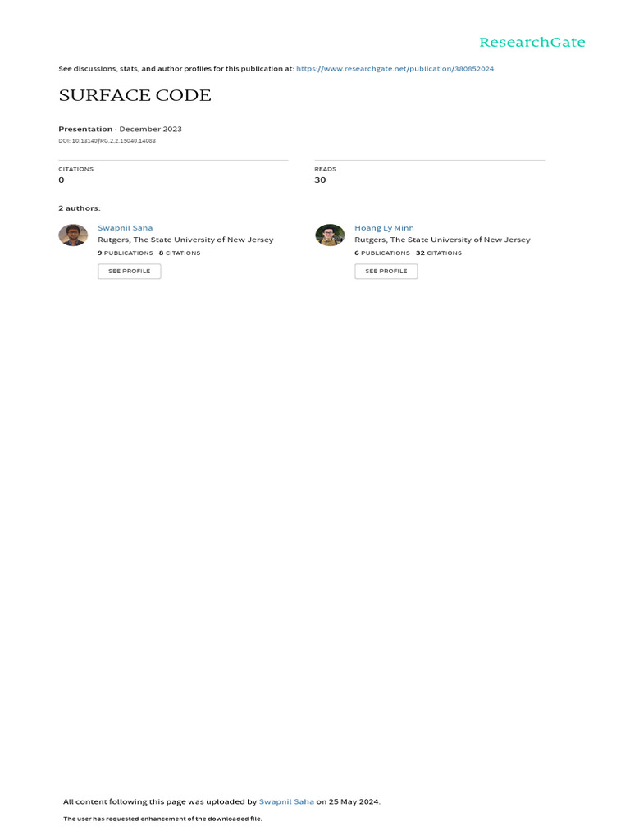Open Swapnil Saha author name link
630x840 pixels.
click(x=125, y=228)
